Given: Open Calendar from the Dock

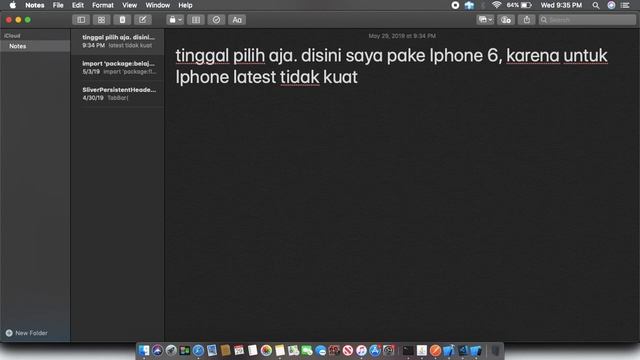Looking at the screenshot, I should [239, 351].
